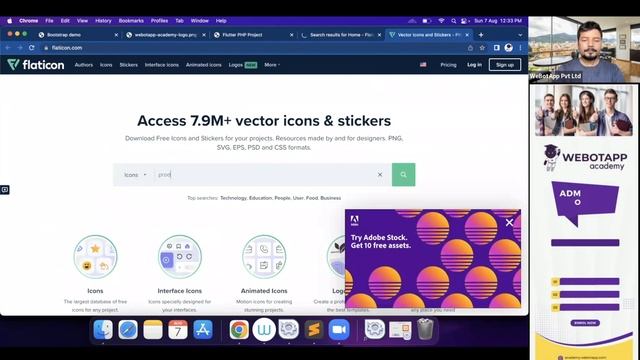
Task: Click the Apple menu icon
Action: click(9, 21)
